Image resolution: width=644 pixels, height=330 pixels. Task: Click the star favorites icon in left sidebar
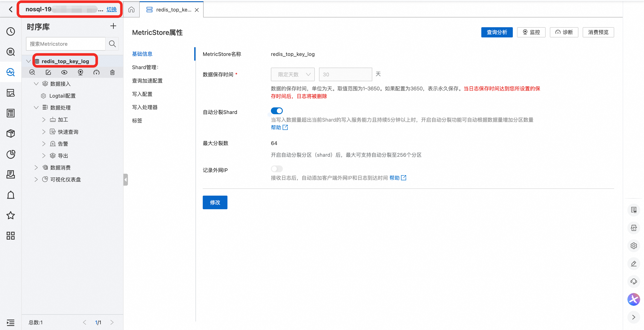point(10,215)
